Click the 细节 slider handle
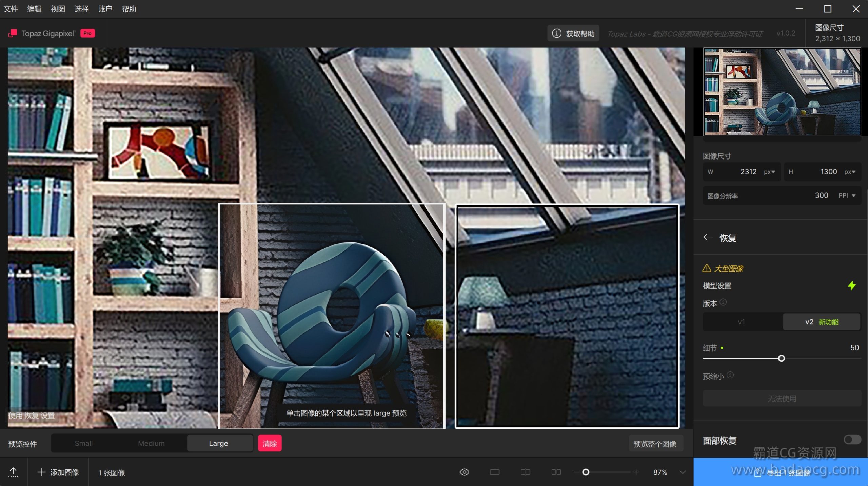Screen dimensions: 868x486 coord(781,358)
